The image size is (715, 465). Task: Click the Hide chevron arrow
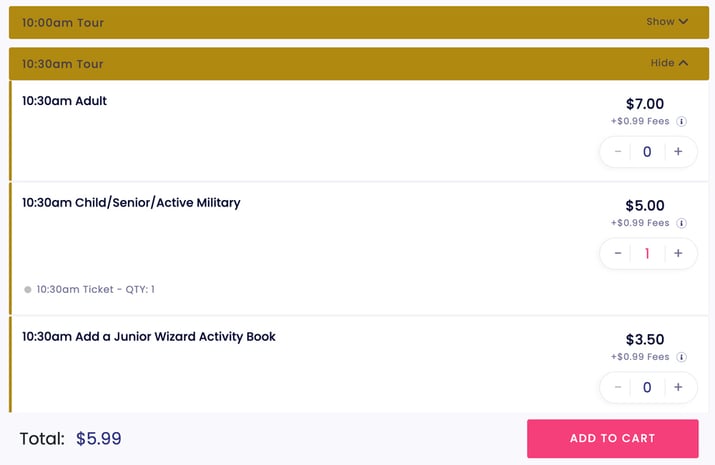pos(683,63)
